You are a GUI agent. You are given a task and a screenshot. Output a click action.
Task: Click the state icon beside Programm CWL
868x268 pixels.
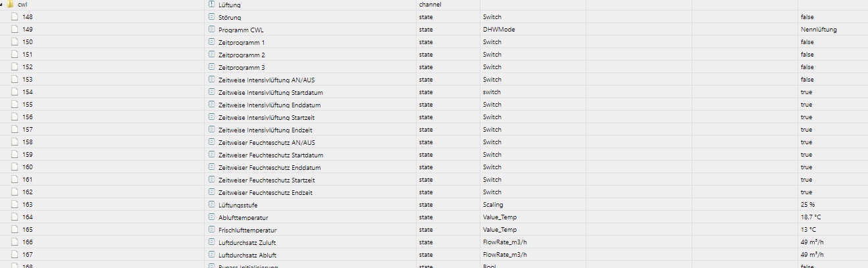pyautogui.click(x=212, y=29)
